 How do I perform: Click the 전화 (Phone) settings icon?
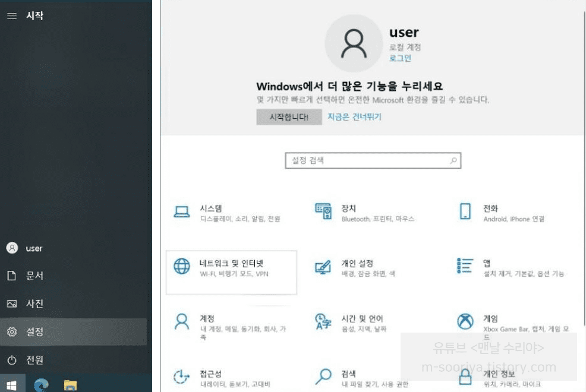point(465,211)
